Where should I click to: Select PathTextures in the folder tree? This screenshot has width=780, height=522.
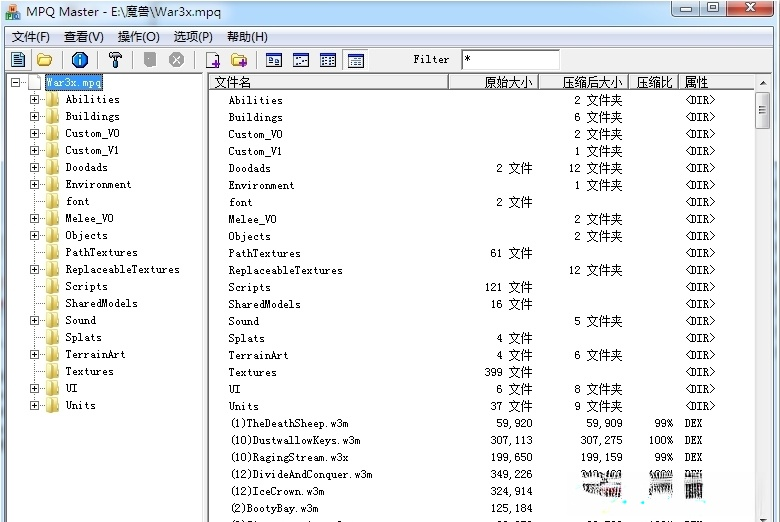(101, 252)
